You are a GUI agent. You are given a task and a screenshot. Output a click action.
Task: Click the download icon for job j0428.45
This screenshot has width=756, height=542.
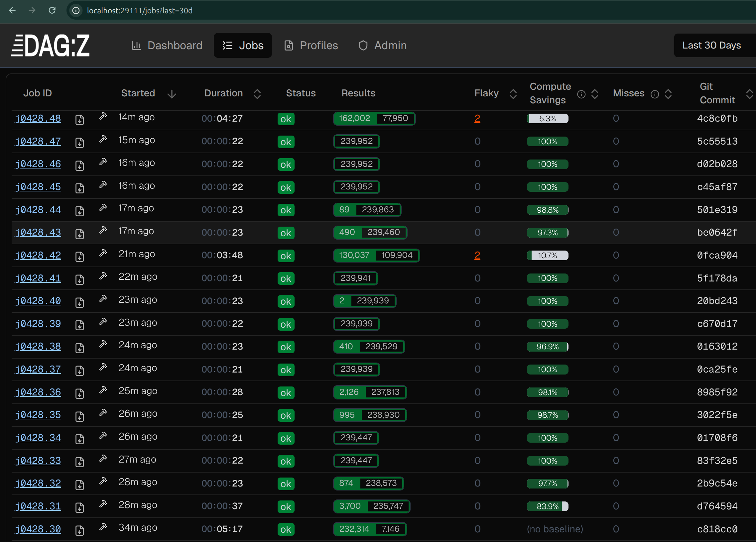pyautogui.click(x=79, y=188)
